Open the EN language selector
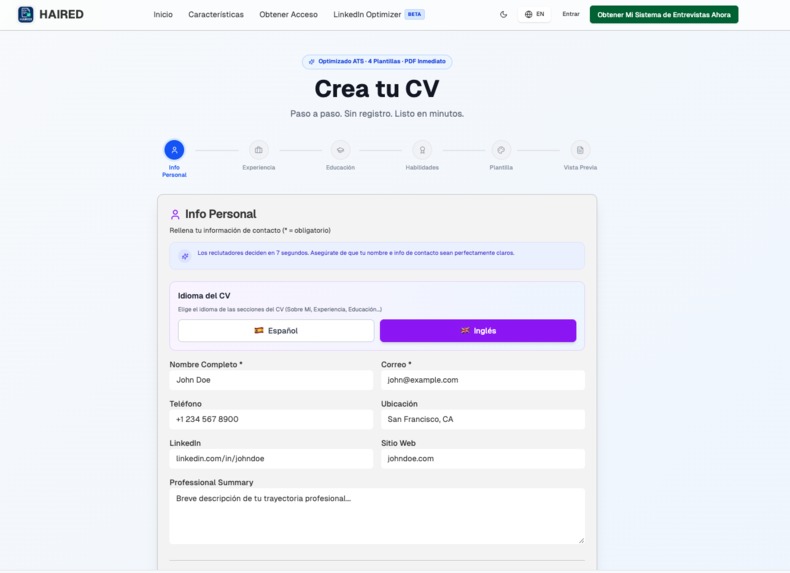 coord(534,15)
